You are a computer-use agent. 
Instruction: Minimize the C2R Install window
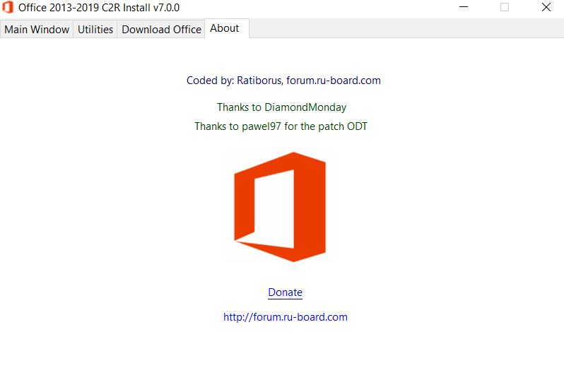464,7
